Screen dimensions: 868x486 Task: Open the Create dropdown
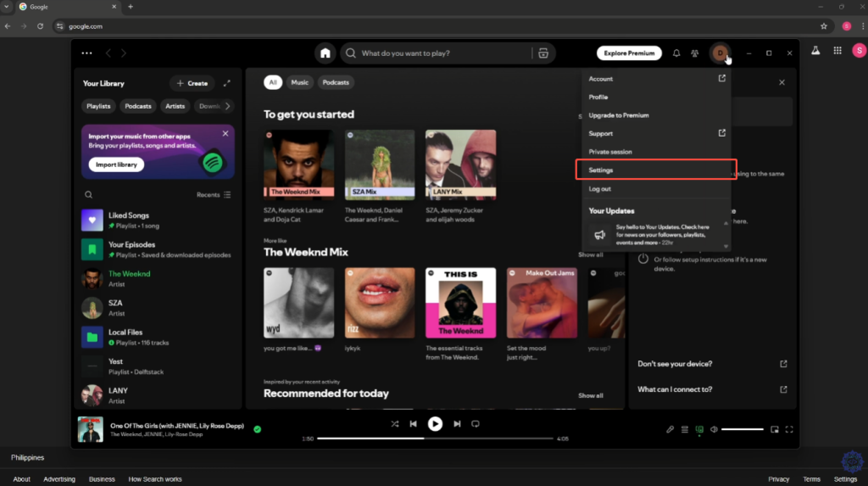(x=192, y=83)
